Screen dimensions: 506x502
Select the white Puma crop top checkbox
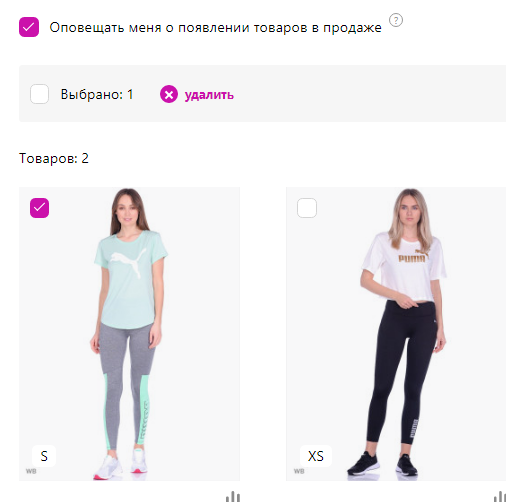pyautogui.click(x=307, y=208)
